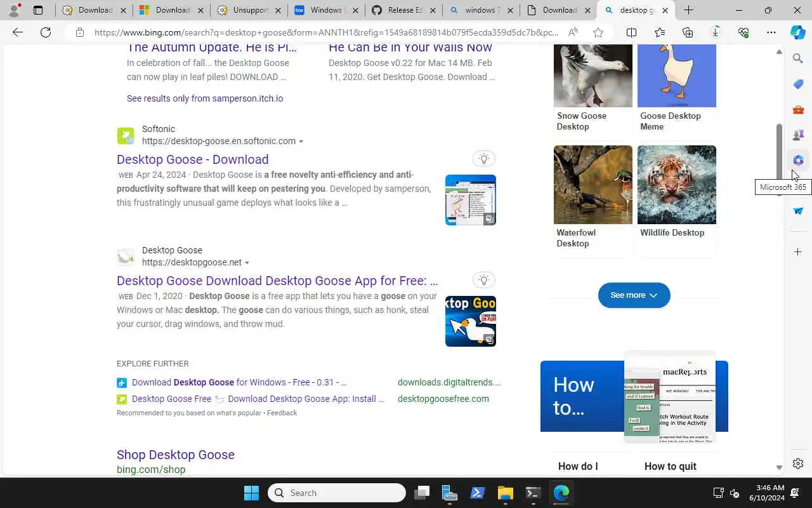Open Windows Start button

coord(251,493)
